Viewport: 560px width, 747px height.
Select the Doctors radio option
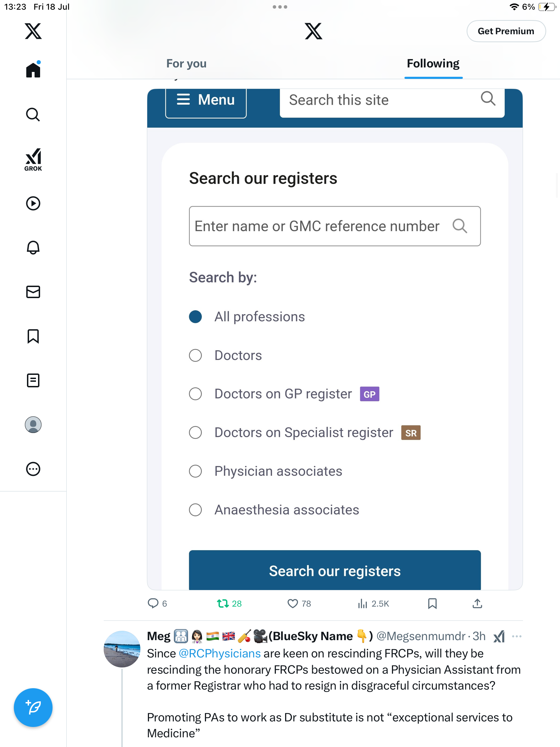[x=195, y=355]
